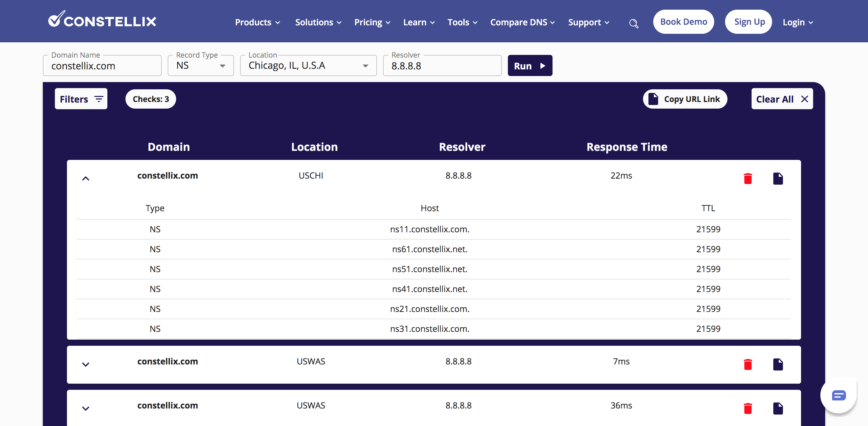Open the Learn menu

pos(419,22)
